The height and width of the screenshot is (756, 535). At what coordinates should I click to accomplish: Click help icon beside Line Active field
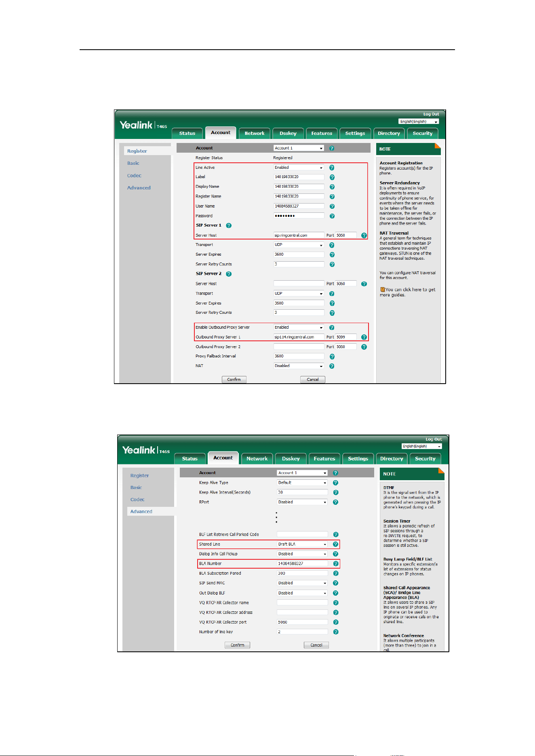332,168
